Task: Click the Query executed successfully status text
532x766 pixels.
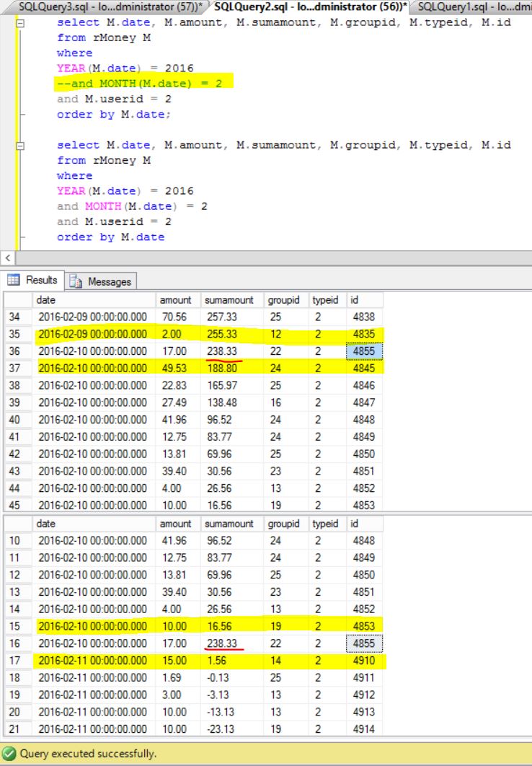Action: point(88,753)
